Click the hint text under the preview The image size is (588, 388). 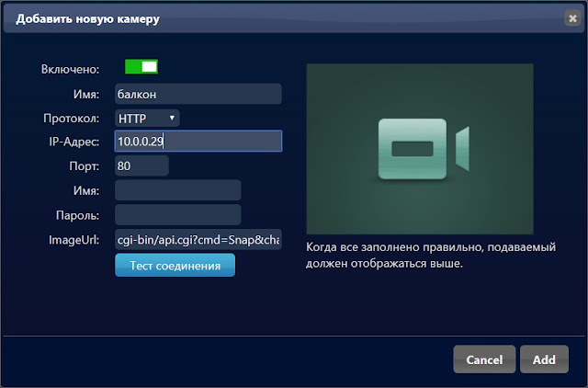431,256
